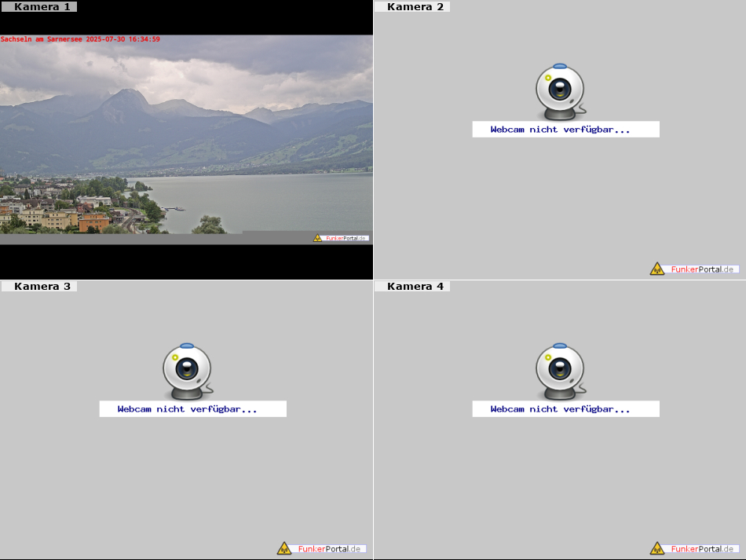Open FunkerPortal.de link in Kamera 2

point(695,269)
